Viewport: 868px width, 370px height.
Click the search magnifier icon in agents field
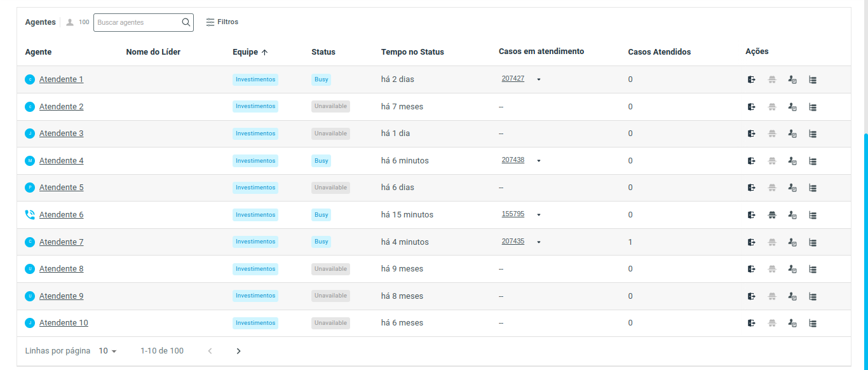tap(186, 22)
